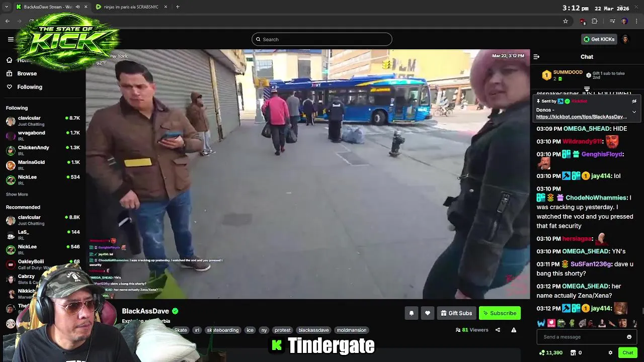
Task: Click the BlackAssDave verified checkmark badge
Action: [175, 311]
